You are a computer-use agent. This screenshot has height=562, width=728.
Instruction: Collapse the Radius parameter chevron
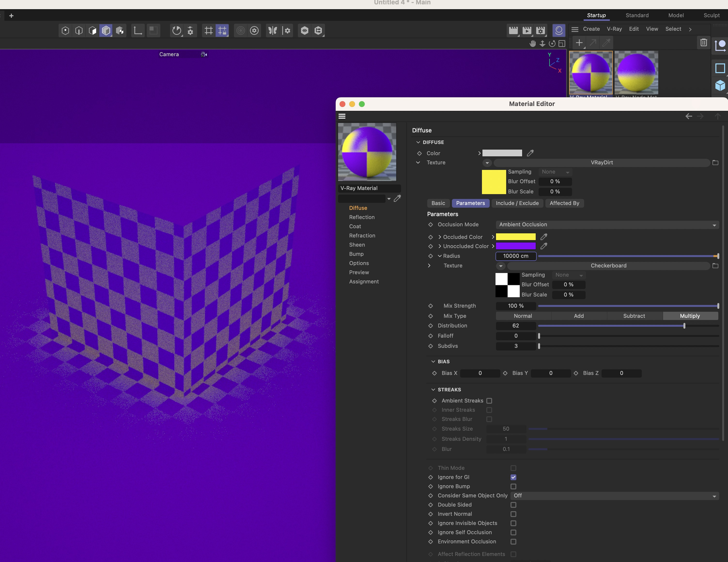point(440,256)
